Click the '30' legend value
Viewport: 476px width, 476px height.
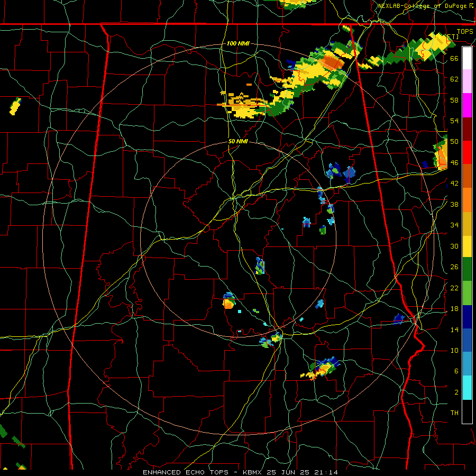454,246
